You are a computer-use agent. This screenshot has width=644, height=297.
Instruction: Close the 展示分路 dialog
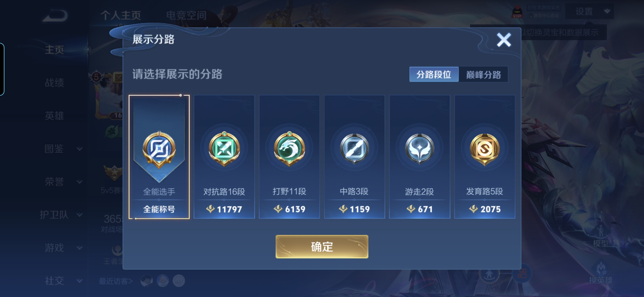(504, 40)
